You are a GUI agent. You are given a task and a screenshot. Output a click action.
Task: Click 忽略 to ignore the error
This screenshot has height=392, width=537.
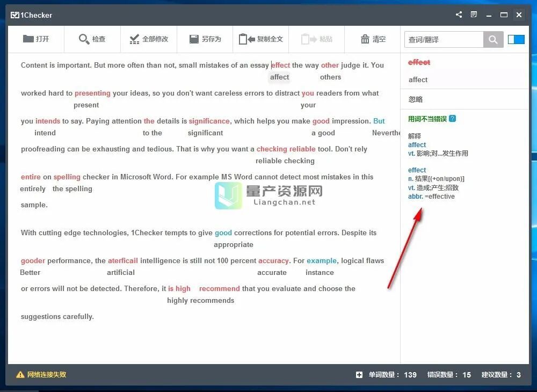(x=416, y=99)
